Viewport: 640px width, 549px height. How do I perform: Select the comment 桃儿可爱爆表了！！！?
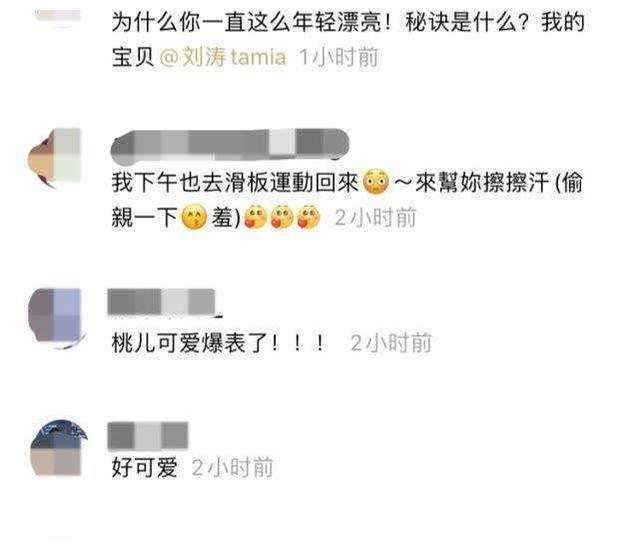tap(219, 343)
